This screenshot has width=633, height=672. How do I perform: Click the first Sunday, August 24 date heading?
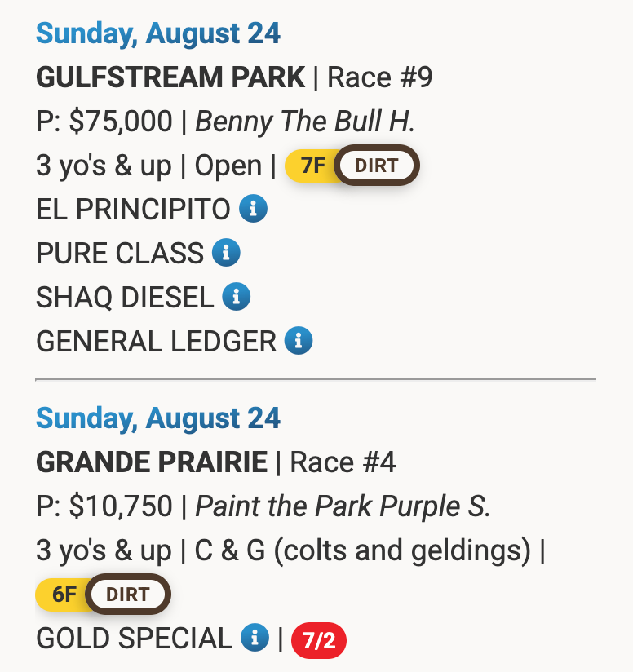click(158, 33)
